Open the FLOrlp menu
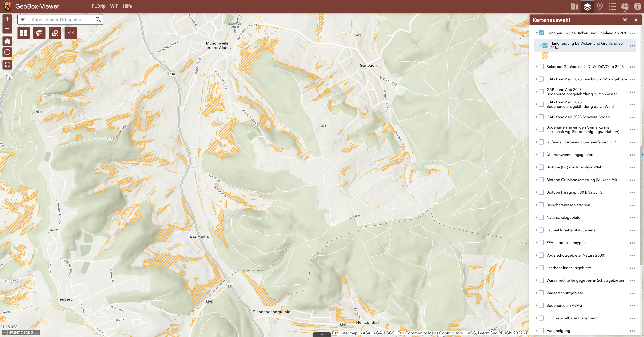The width and height of the screenshot is (644, 337). click(x=98, y=6)
